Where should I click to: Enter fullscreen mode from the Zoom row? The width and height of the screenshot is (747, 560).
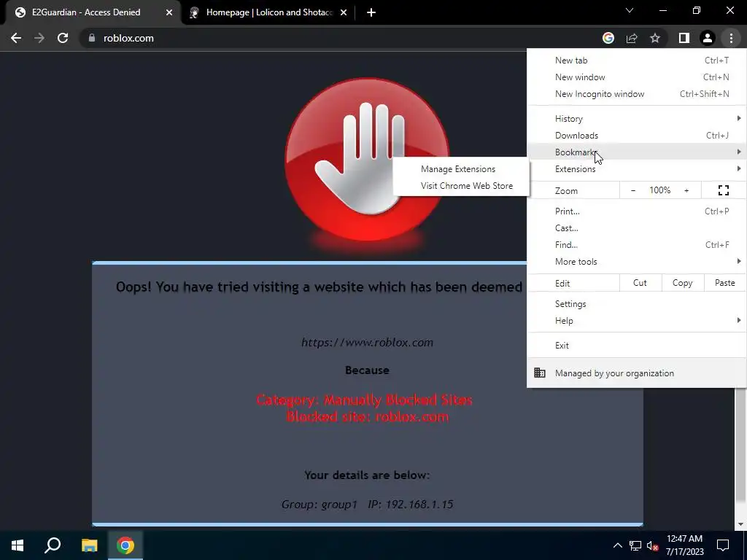723,190
